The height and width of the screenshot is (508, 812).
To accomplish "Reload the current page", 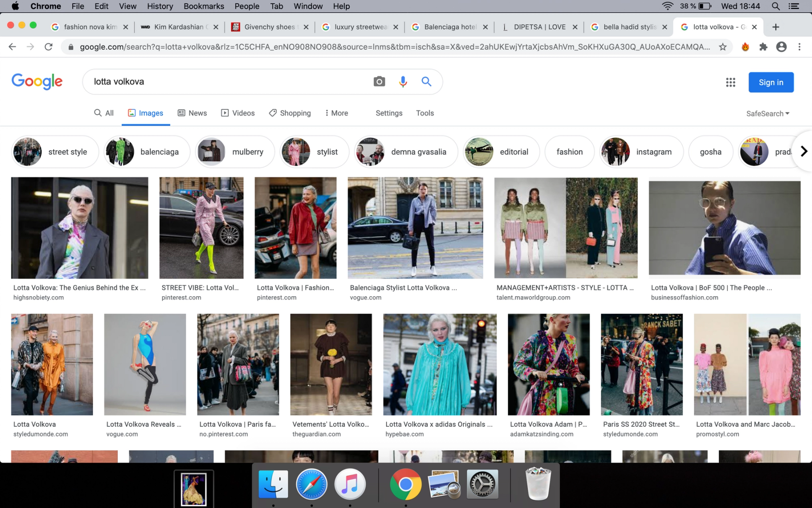I will point(48,47).
